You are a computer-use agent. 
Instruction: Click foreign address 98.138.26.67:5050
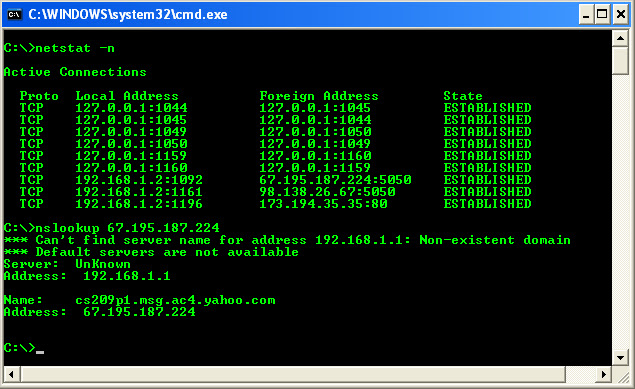(327, 192)
